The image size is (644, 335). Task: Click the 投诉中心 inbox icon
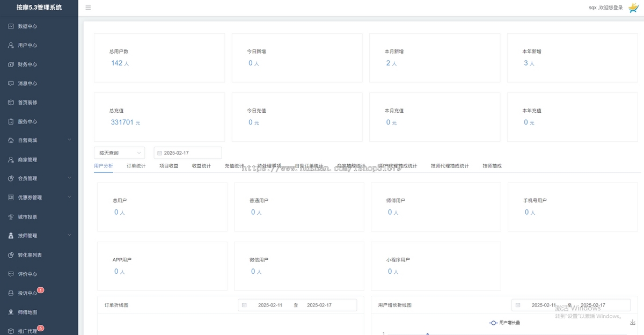pyautogui.click(x=11, y=293)
